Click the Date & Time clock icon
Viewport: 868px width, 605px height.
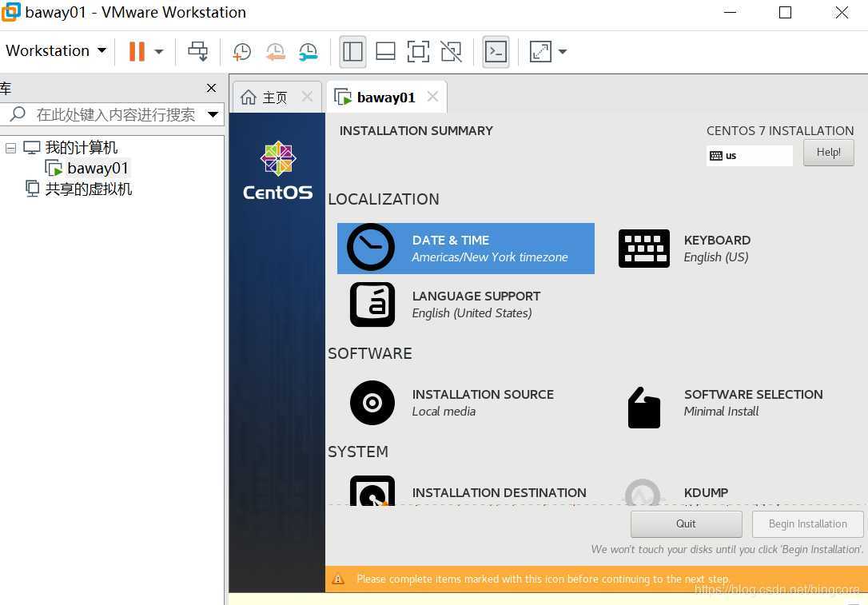[371, 248]
